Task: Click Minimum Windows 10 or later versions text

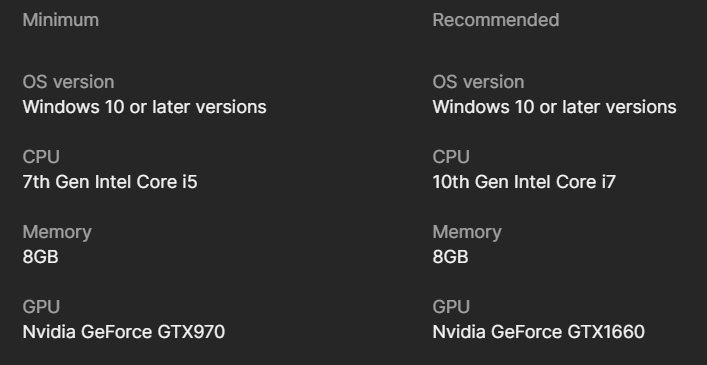Action: (144, 107)
